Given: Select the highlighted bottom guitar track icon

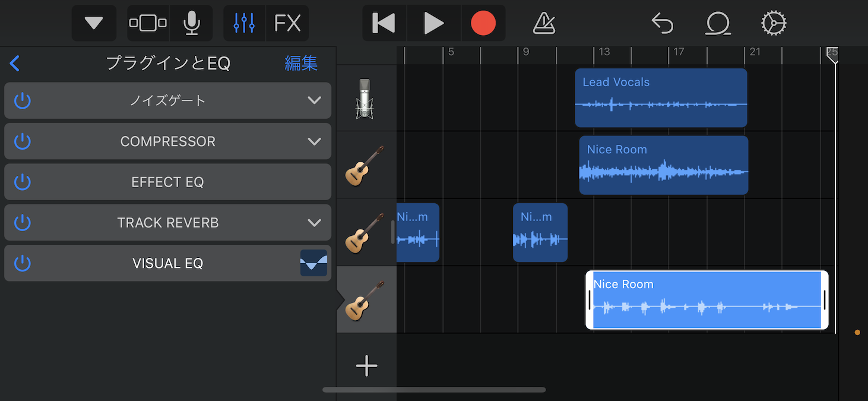Looking at the screenshot, I should (x=364, y=299).
